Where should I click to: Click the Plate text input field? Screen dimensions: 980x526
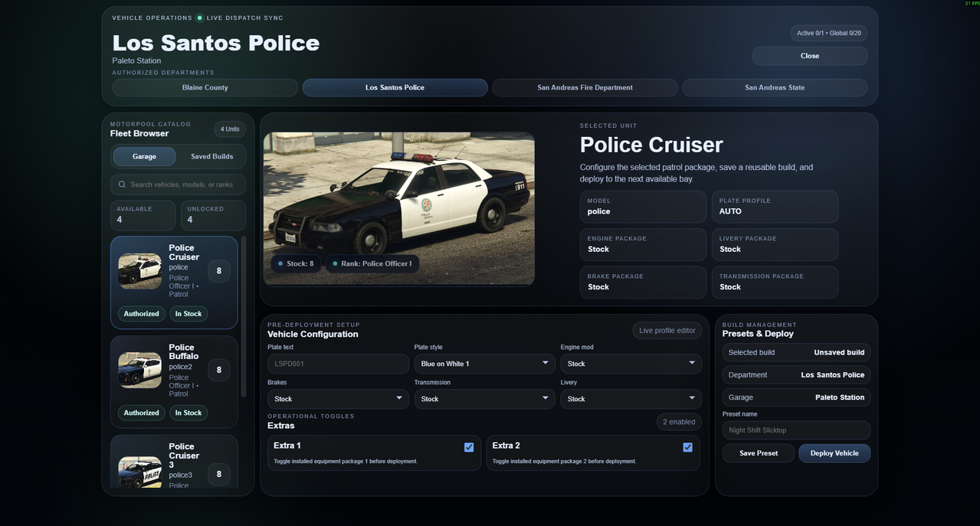tap(338, 364)
